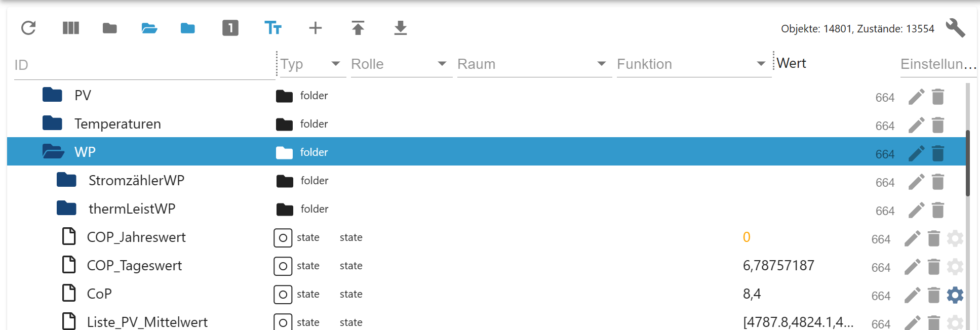Click the download objects arrow icon
The width and height of the screenshot is (980, 330).
tap(401, 28)
